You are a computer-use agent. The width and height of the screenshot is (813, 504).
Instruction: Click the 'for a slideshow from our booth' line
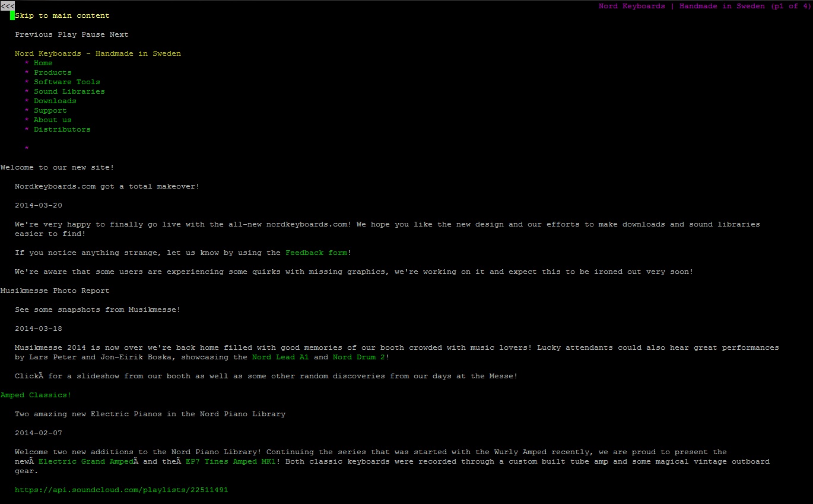pos(266,376)
